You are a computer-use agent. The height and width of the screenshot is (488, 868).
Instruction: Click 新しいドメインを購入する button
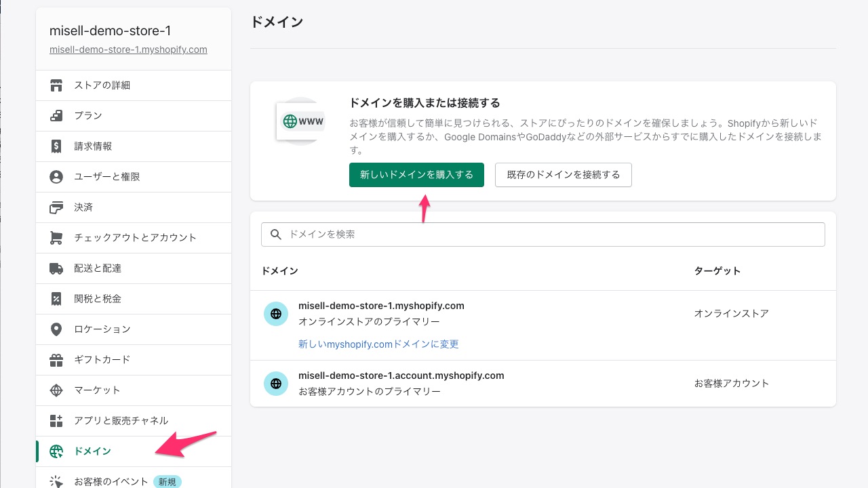click(416, 175)
